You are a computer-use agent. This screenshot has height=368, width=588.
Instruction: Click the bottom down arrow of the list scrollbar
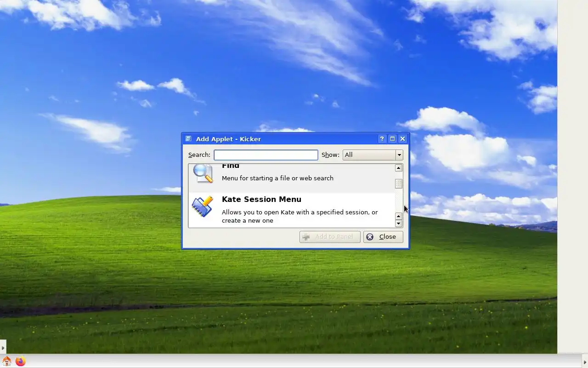tap(399, 224)
